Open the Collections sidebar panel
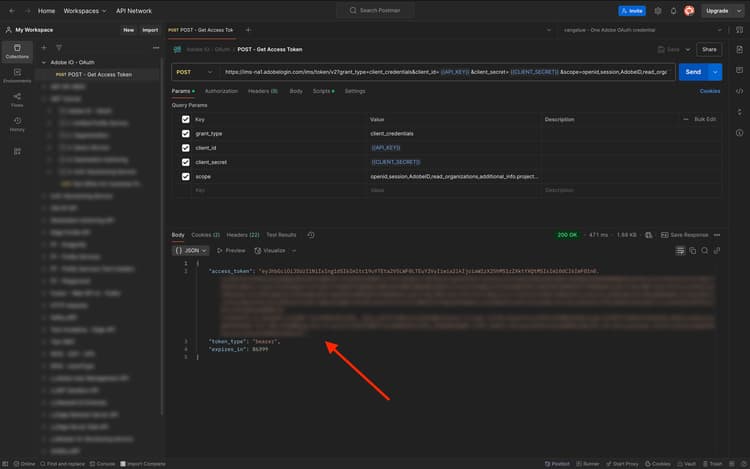750x469 pixels. [x=17, y=51]
